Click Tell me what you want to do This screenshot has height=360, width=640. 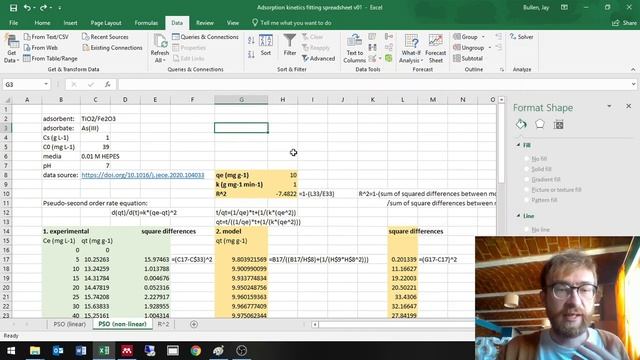pyautogui.click(x=292, y=23)
